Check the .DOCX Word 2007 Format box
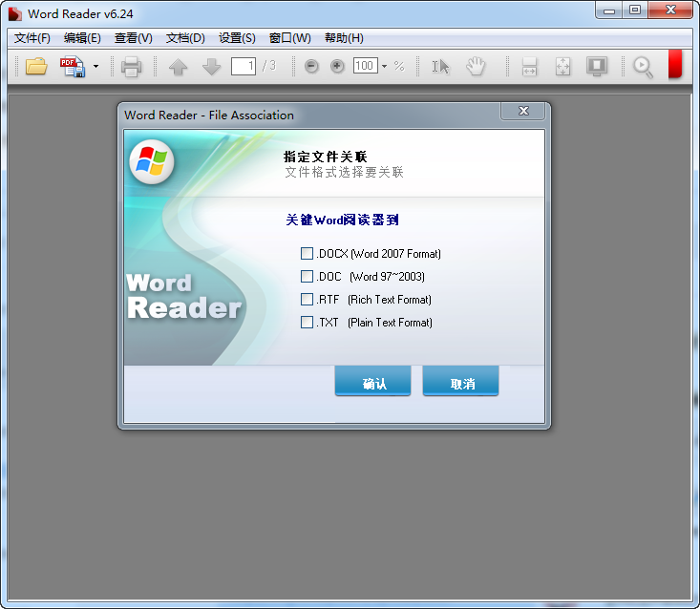700x609 pixels. [x=307, y=253]
